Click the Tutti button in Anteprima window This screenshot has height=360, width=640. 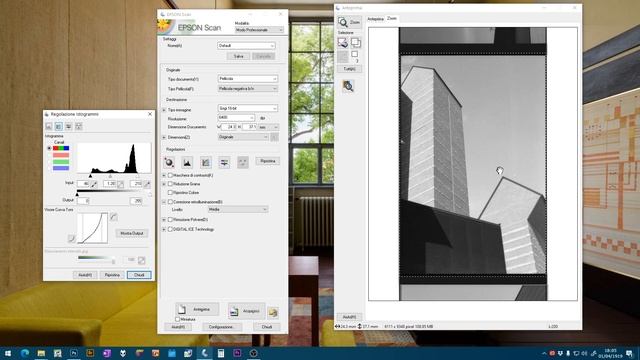349,69
